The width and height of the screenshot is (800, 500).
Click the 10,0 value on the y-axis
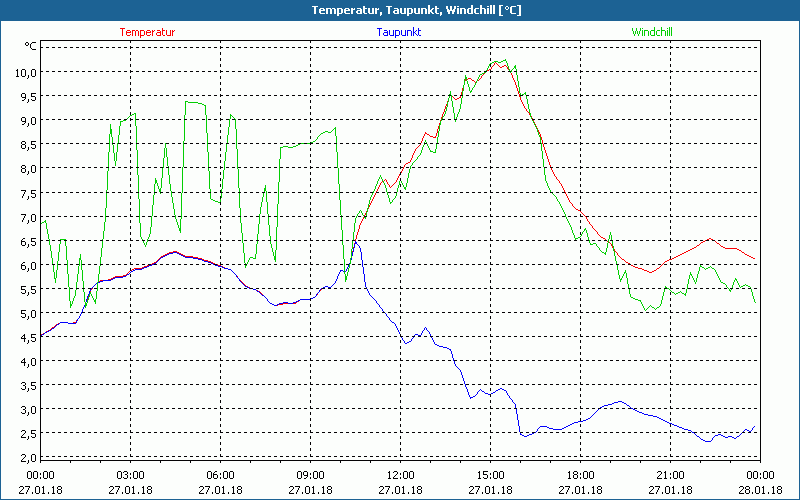(x=24, y=72)
